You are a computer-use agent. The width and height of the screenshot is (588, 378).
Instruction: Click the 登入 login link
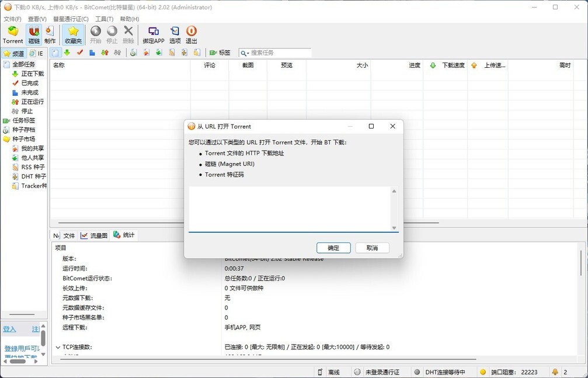tap(9, 329)
